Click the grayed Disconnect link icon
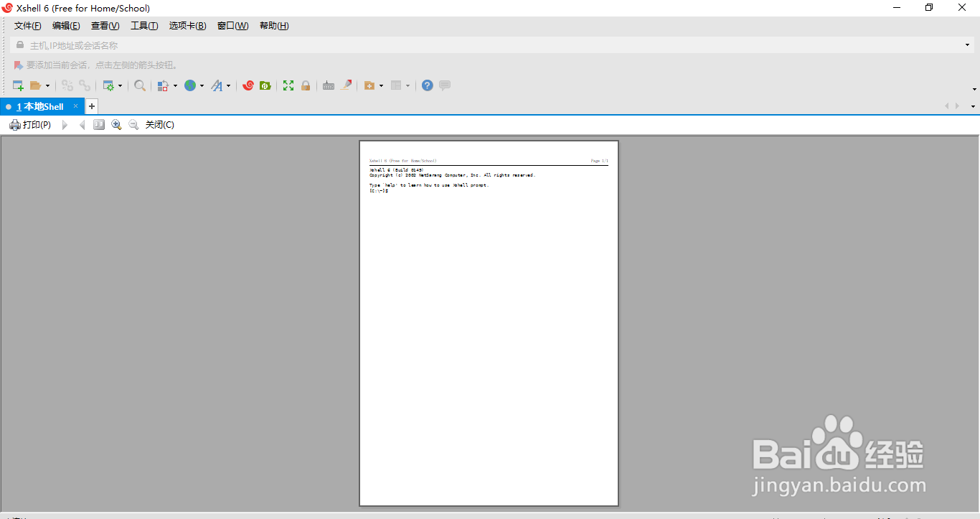 click(85, 85)
